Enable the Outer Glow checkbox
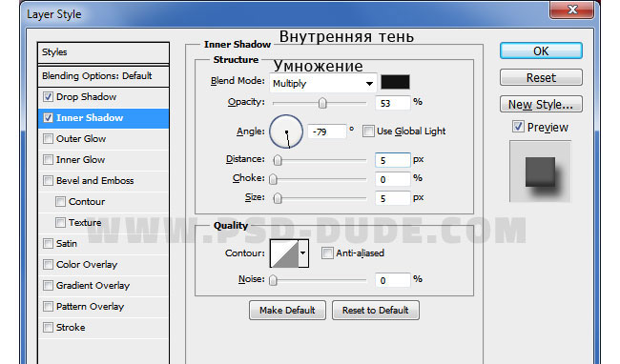Viewport: 620px width, 364px height. 49,138
